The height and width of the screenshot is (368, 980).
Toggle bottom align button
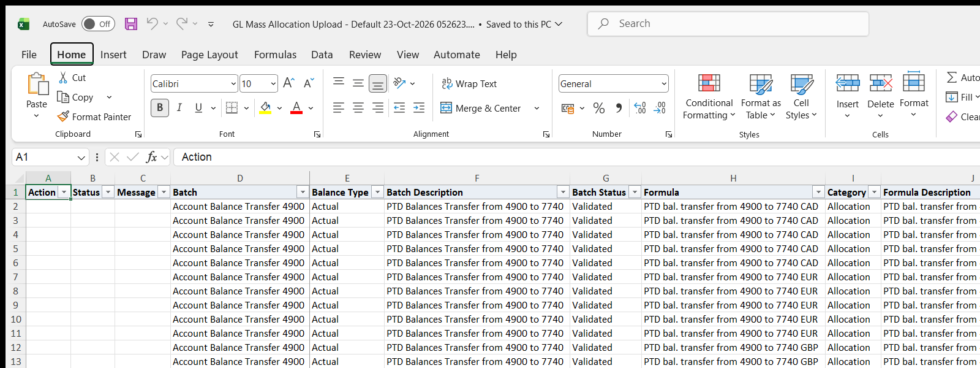point(378,83)
